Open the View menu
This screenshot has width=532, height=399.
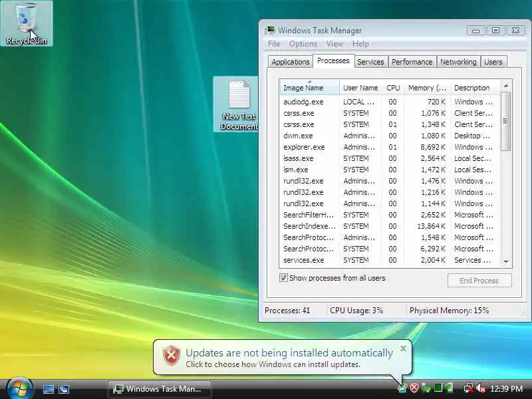tap(334, 44)
